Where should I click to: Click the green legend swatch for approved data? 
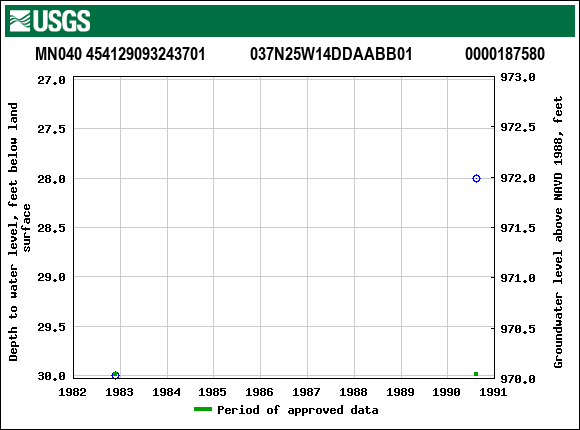(x=203, y=409)
